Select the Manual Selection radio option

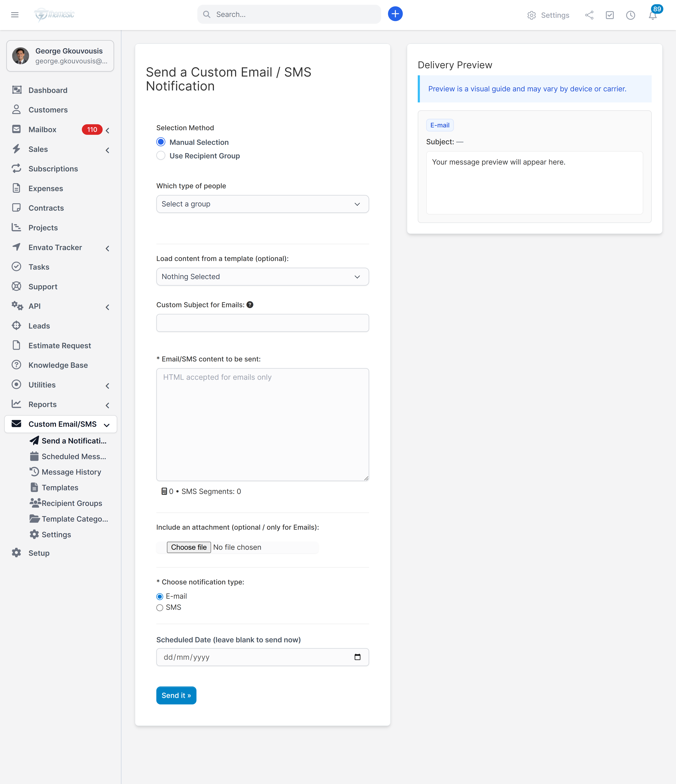[x=161, y=142]
